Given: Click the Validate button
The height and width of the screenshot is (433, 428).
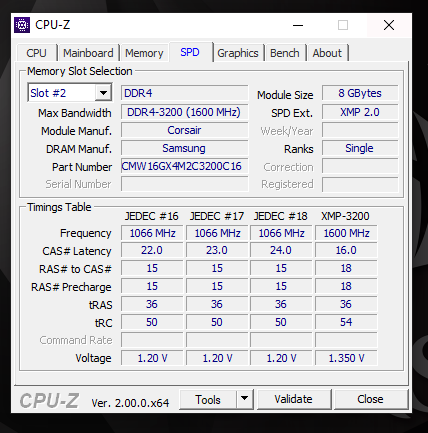Looking at the screenshot, I should [293, 399].
